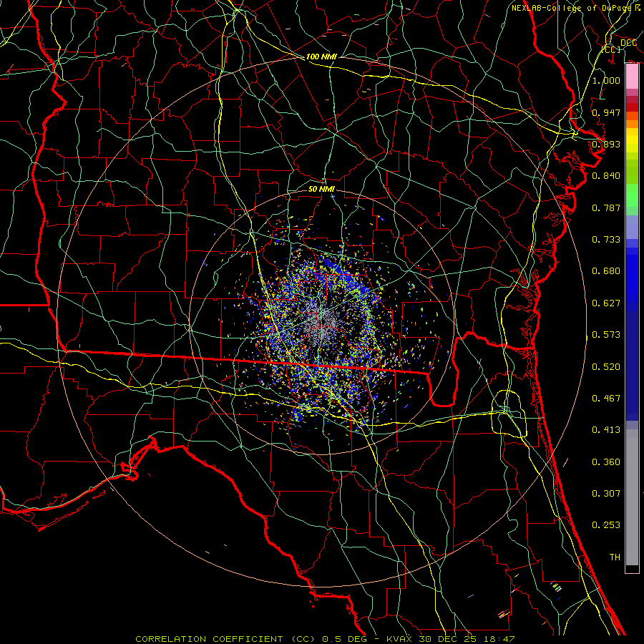Select the 0.893 legend value

point(606,144)
